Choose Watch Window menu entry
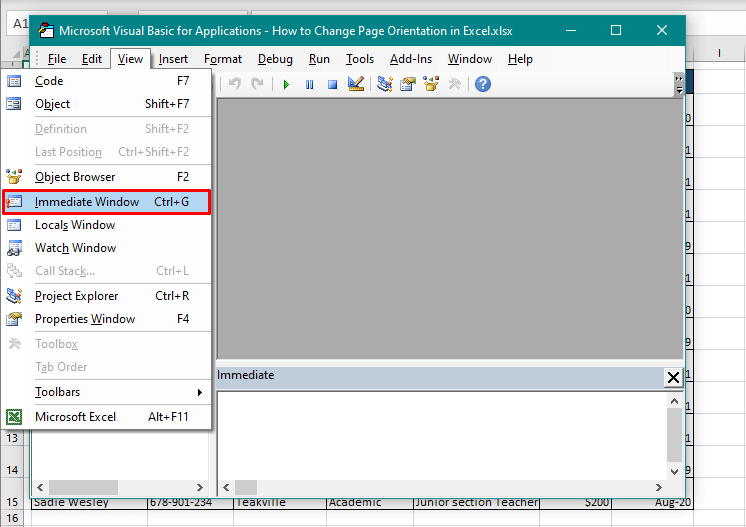This screenshot has height=527, width=746. [x=107, y=248]
